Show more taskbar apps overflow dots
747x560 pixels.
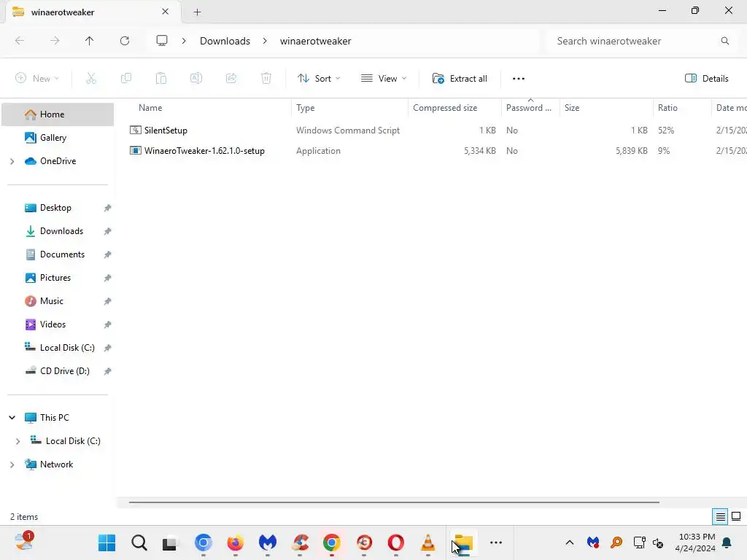(496, 542)
